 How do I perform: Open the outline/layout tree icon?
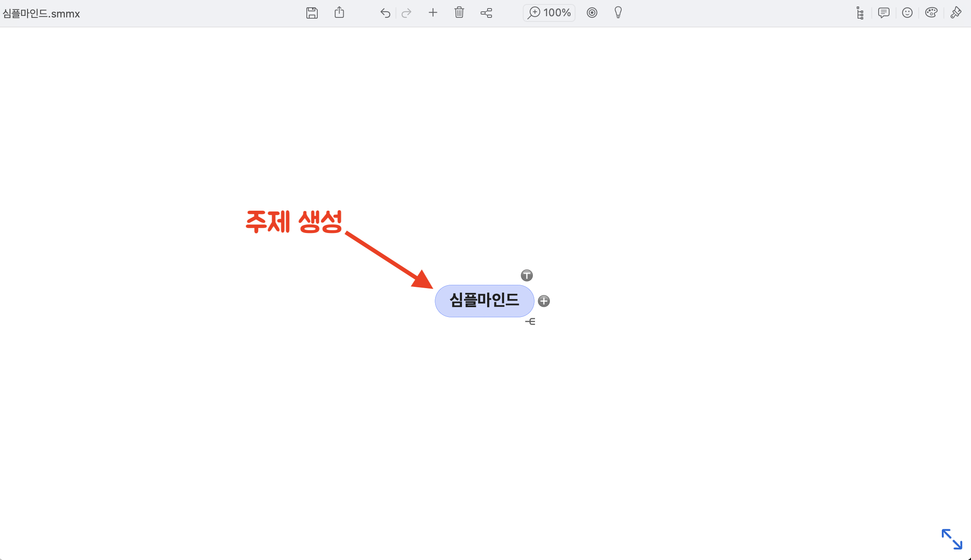tap(860, 13)
